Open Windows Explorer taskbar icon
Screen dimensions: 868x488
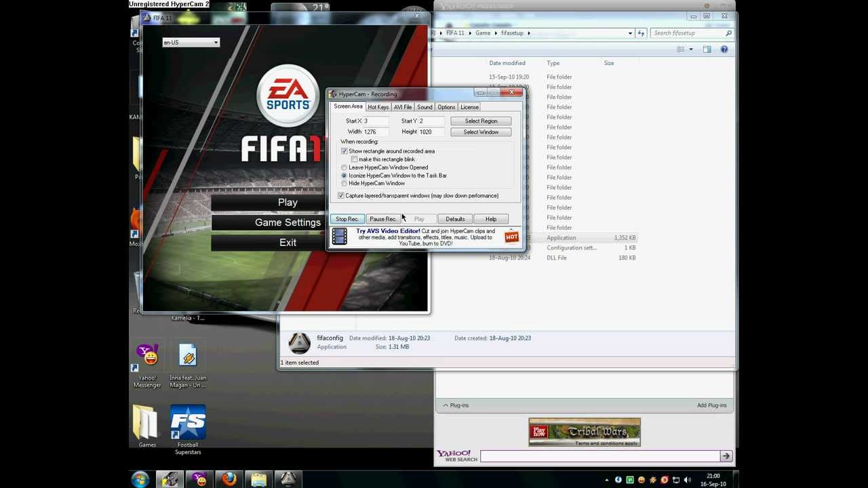258,479
